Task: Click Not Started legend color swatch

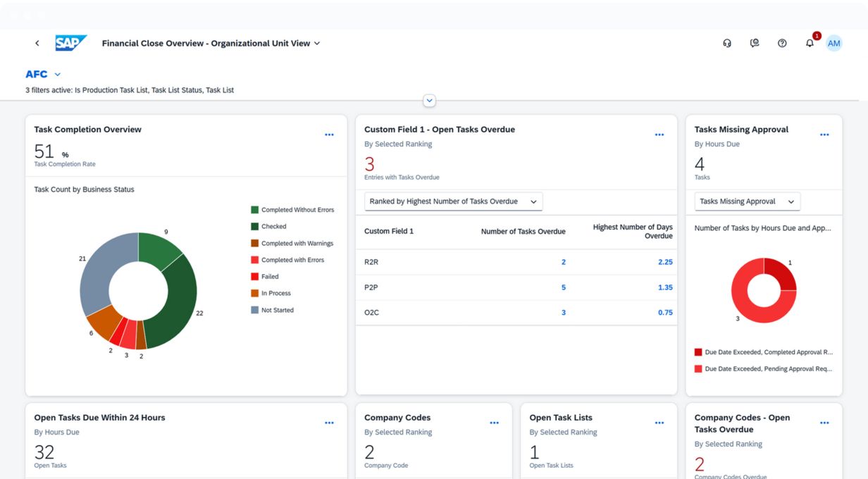Action: [x=255, y=310]
